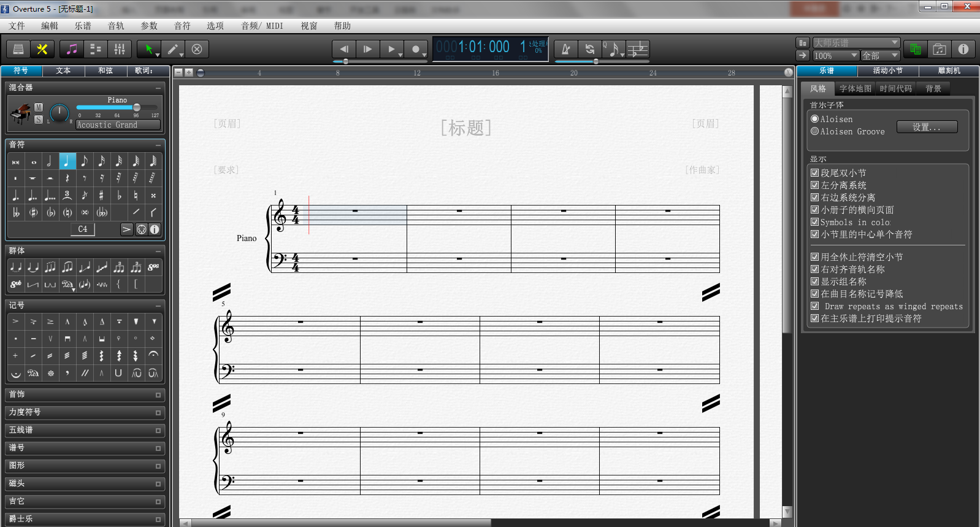Screen dimensions: 980x527
Task: Select the pencil tool in the toolbar
Action: point(173,49)
